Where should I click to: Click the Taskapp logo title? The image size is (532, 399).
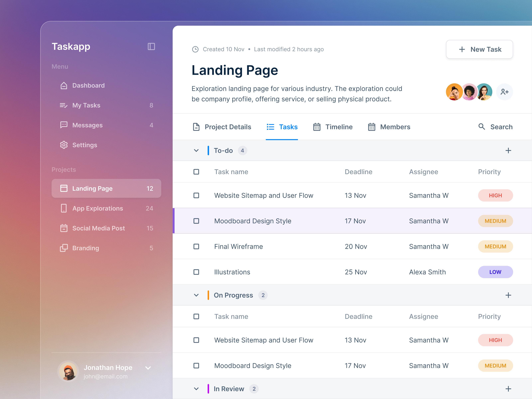71,46
